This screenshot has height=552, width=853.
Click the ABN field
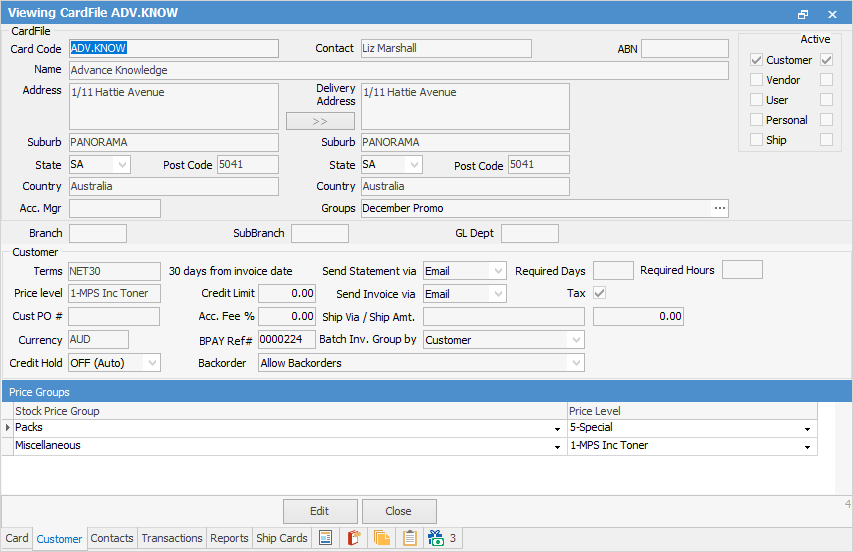point(685,48)
